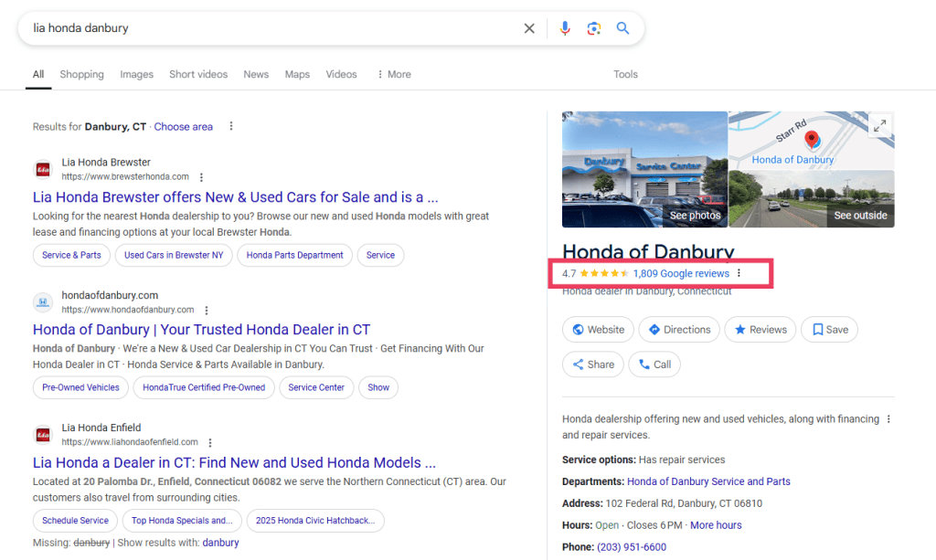Click the Honda of Danbury panel heading
This screenshot has width=936, height=560.
pyautogui.click(x=648, y=251)
